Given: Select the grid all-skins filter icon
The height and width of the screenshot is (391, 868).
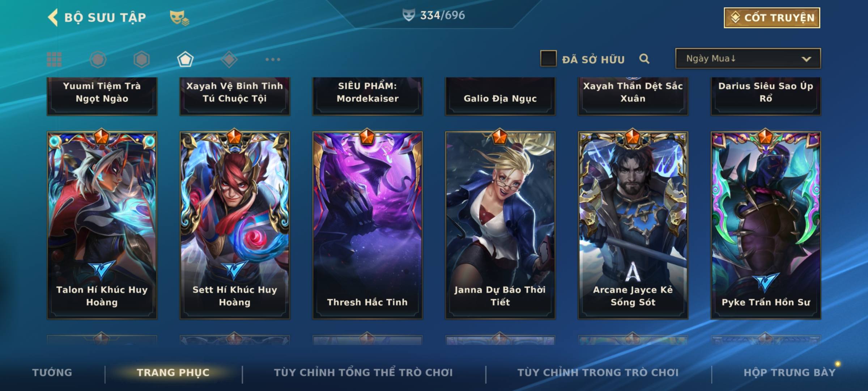Looking at the screenshot, I should 54,59.
